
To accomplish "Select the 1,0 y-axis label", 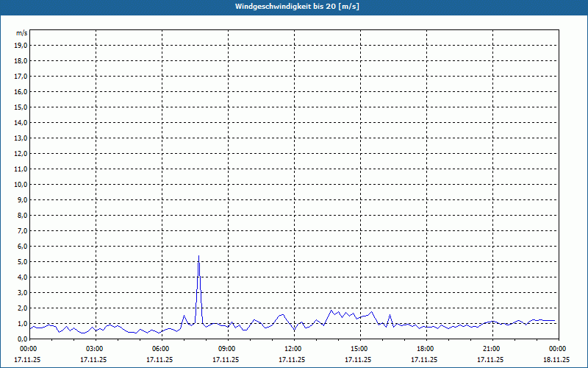I will point(21,323).
